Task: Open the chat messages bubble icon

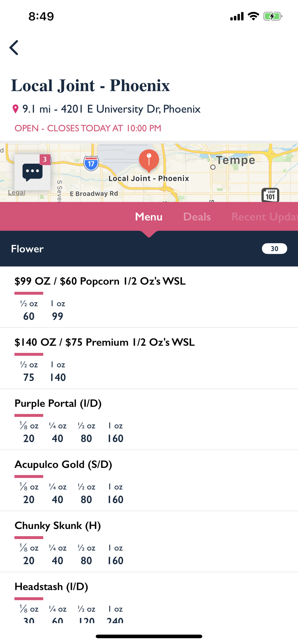Action: click(x=32, y=172)
